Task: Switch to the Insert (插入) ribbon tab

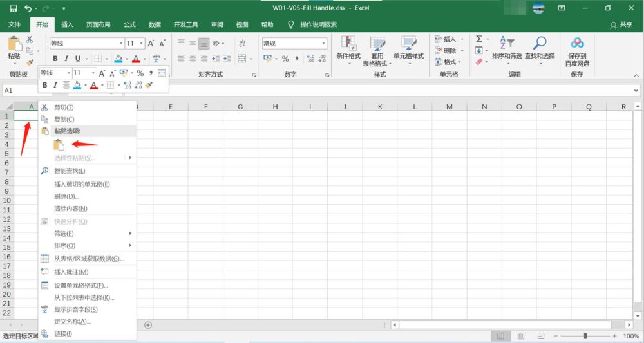Action: [x=67, y=24]
